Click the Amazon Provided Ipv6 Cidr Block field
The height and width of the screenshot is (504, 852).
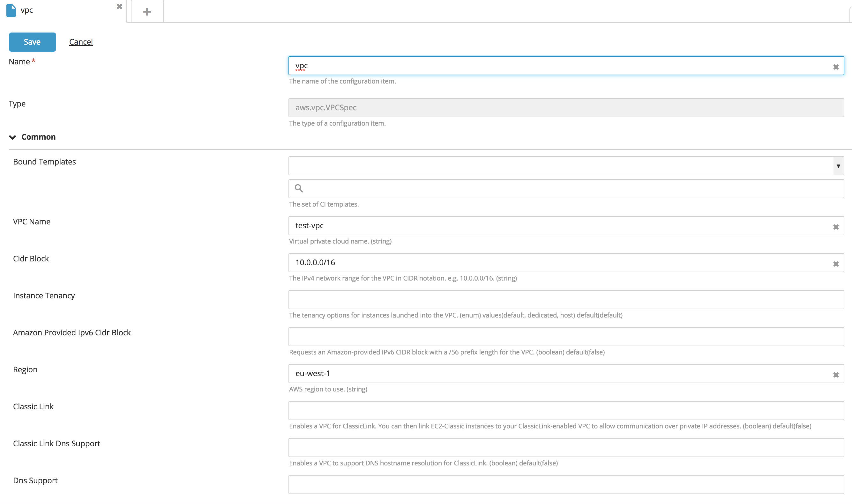(566, 337)
